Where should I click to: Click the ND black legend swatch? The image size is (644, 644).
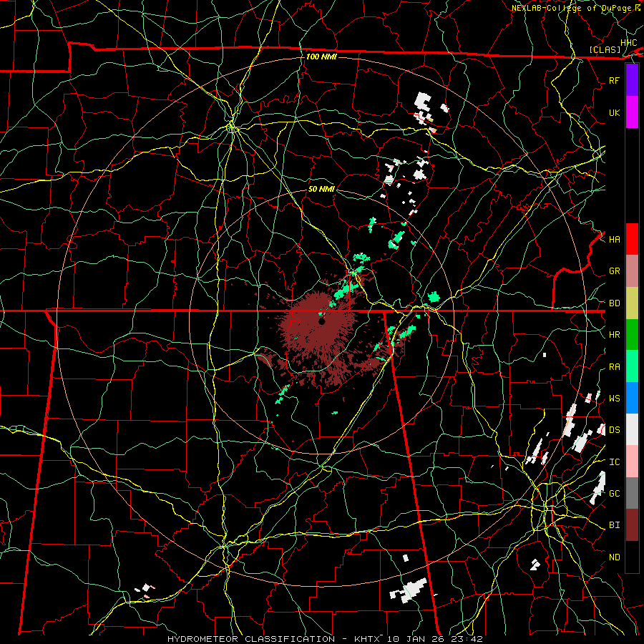632,557
